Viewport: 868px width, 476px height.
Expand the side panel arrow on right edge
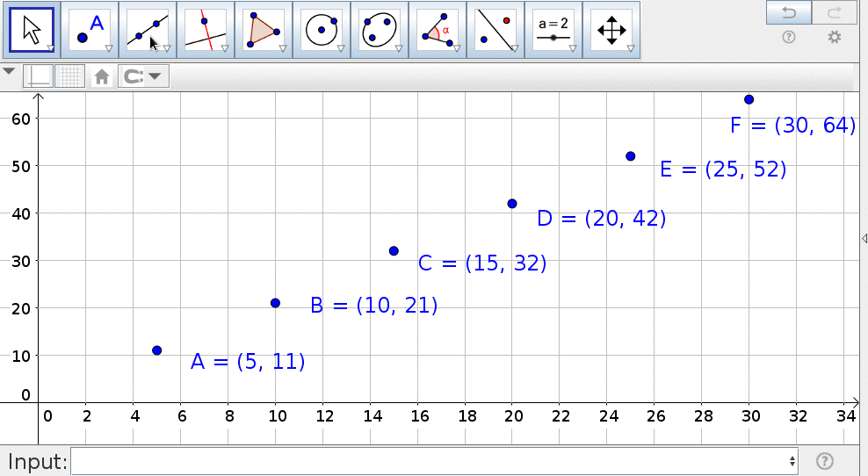(863, 238)
